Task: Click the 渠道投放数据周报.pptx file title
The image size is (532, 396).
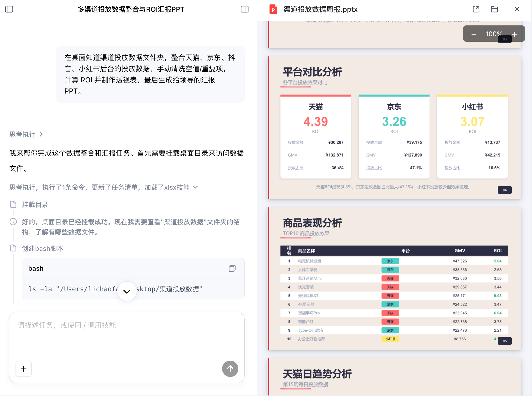Action: point(320,9)
